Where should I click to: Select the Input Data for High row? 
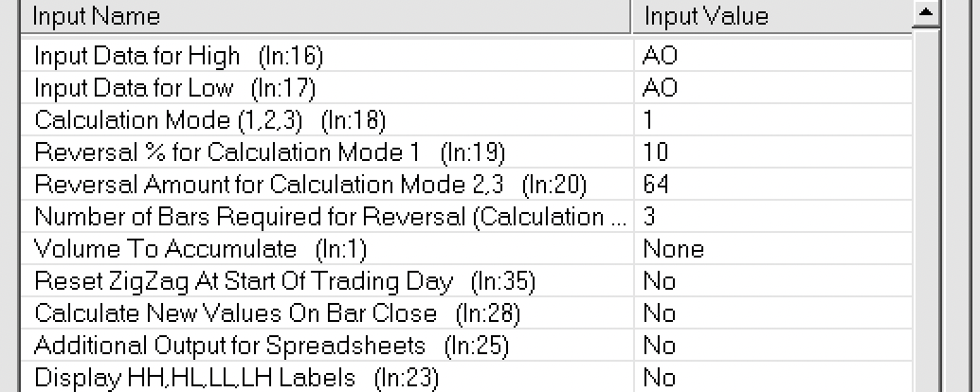tap(179, 56)
